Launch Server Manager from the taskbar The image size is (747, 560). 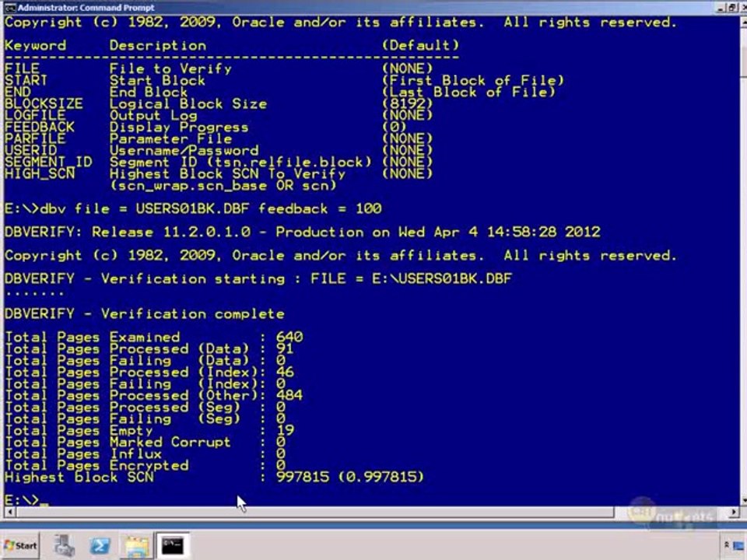point(65,545)
